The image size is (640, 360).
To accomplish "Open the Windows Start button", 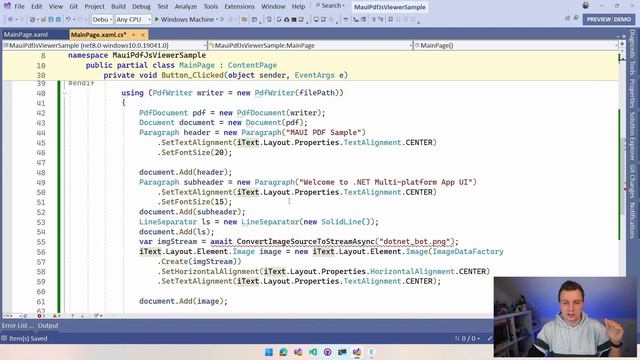I will (x=269, y=352).
